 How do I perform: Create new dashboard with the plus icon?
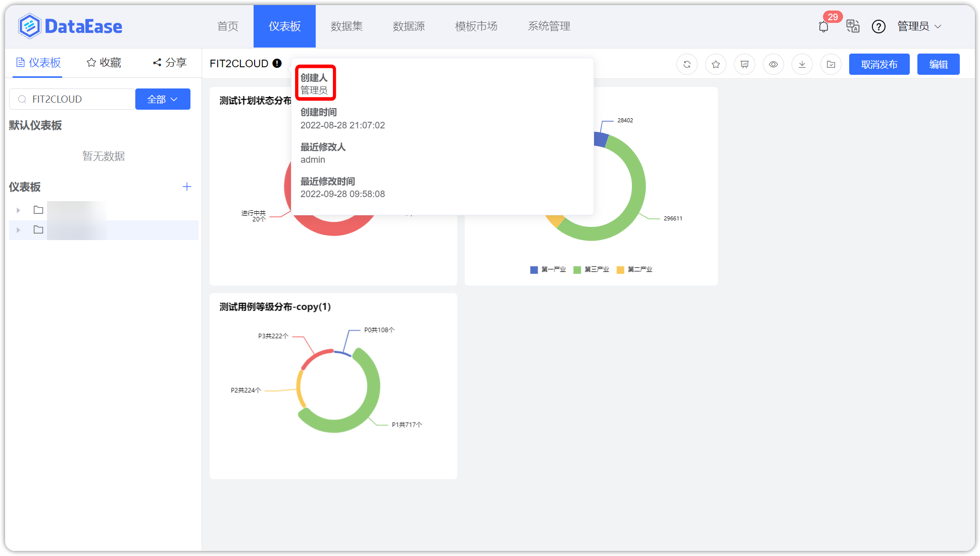click(186, 187)
